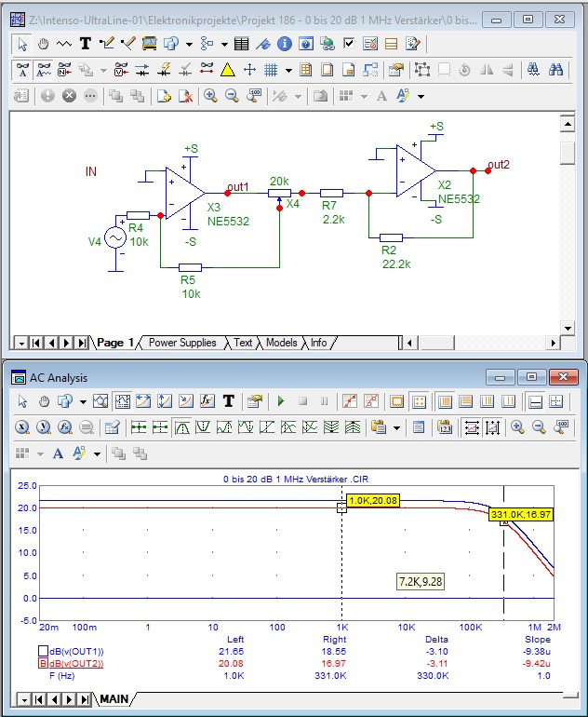Open the Info tab
The height and width of the screenshot is (717, 588).
pos(318,343)
